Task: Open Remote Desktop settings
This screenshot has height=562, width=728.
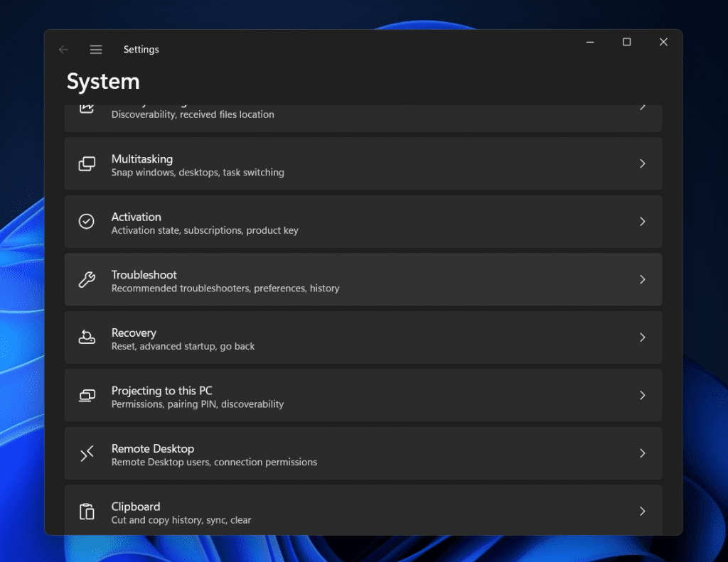Action: tap(363, 453)
